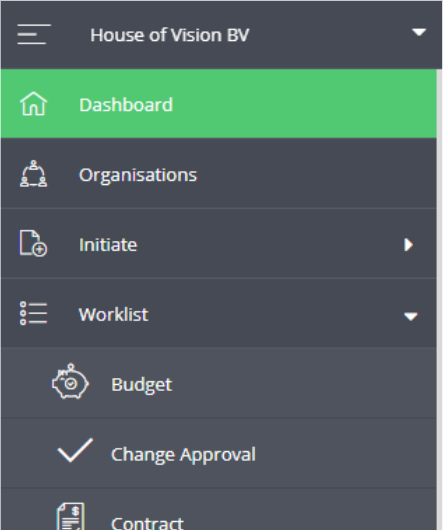This screenshot has width=443, height=530.
Task: Select the Initiate menu label
Action: point(108,245)
